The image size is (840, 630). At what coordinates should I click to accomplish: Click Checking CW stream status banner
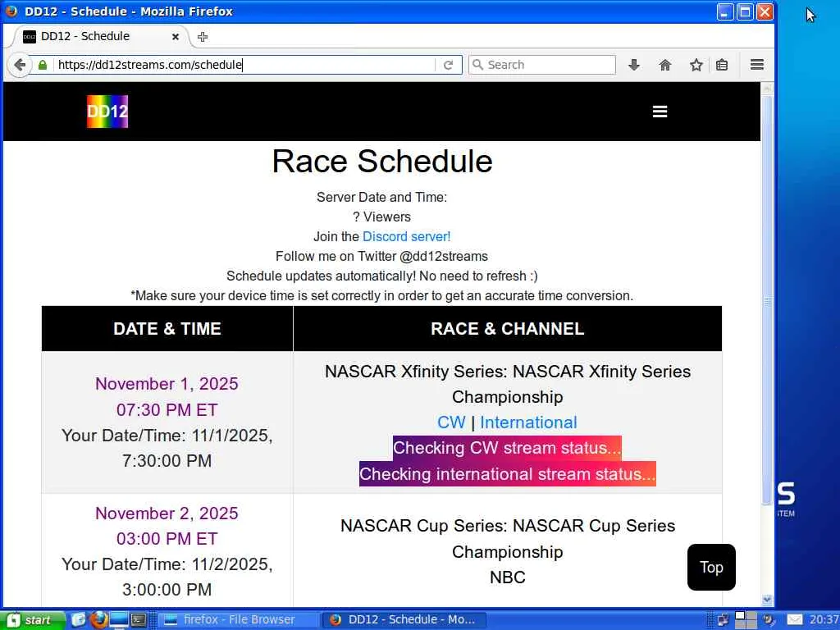tap(507, 448)
